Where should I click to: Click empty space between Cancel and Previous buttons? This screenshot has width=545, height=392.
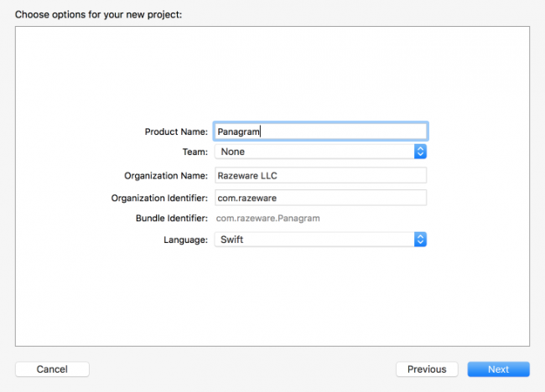pos(243,369)
